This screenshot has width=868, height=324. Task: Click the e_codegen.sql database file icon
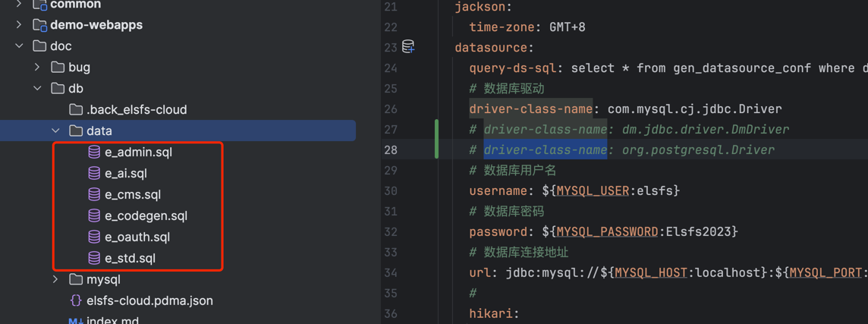tap(94, 215)
